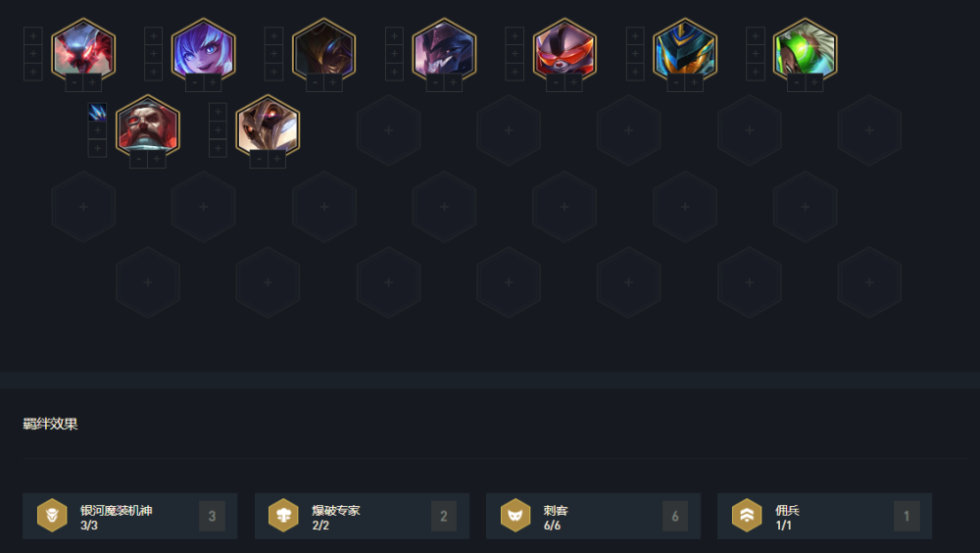Open the 刺客 trait card
The image size is (980, 553).
pos(593,516)
